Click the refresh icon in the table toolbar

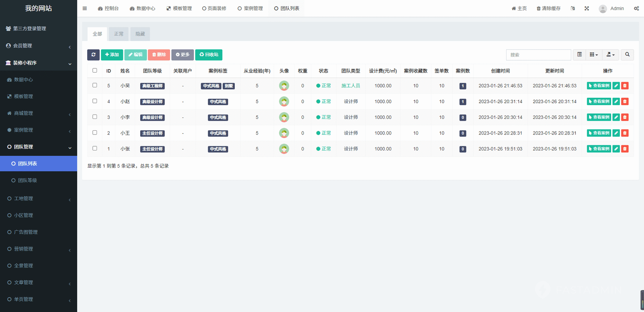pos(93,55)
